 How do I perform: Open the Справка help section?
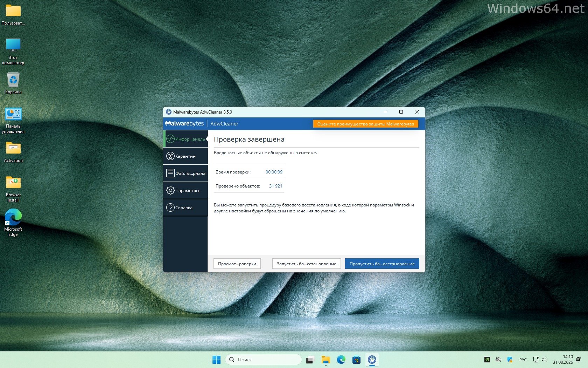(185, 207)
